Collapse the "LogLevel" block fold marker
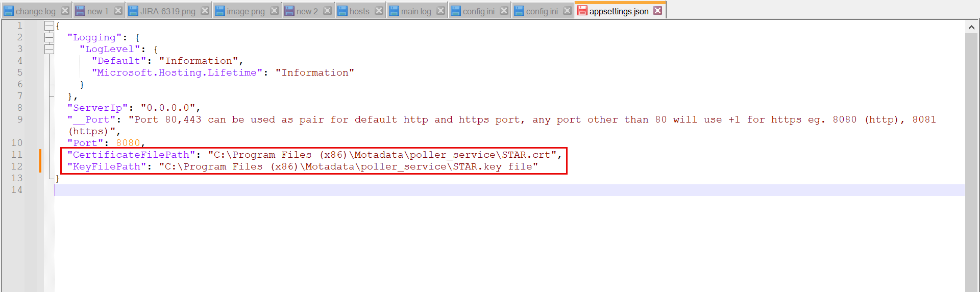 [49, 49]
